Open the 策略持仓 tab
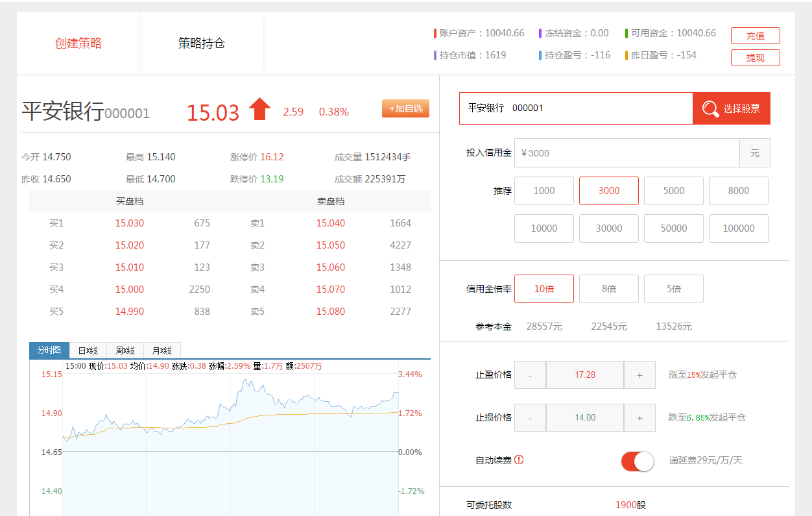Viewport: 812px width, 516px height. tap(202, 43)
